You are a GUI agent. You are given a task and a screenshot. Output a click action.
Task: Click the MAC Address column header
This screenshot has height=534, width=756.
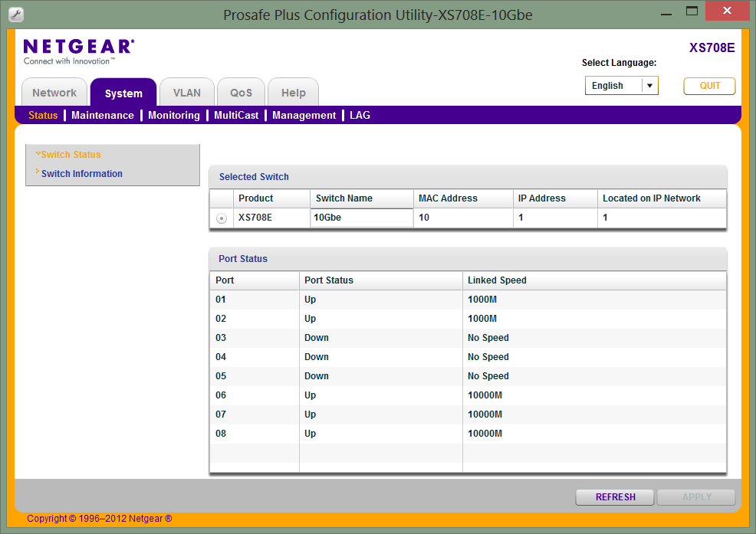click(463, 198)
